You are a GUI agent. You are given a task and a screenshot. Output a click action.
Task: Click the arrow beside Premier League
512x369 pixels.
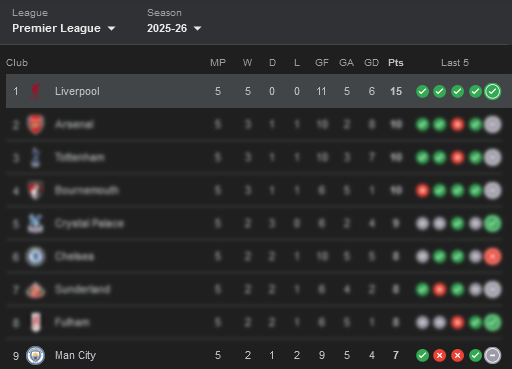pos(111,29)
